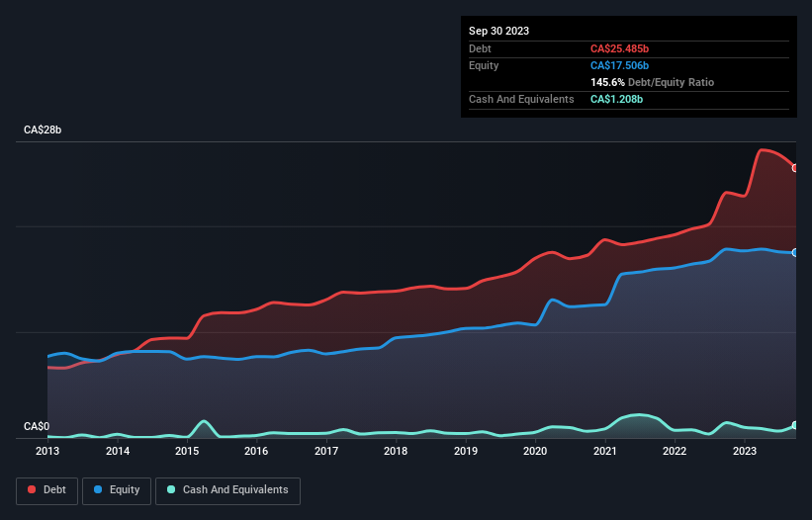Click the 2020 x-axis label
This screenshot has height=520, width=812.
point(535,451)
